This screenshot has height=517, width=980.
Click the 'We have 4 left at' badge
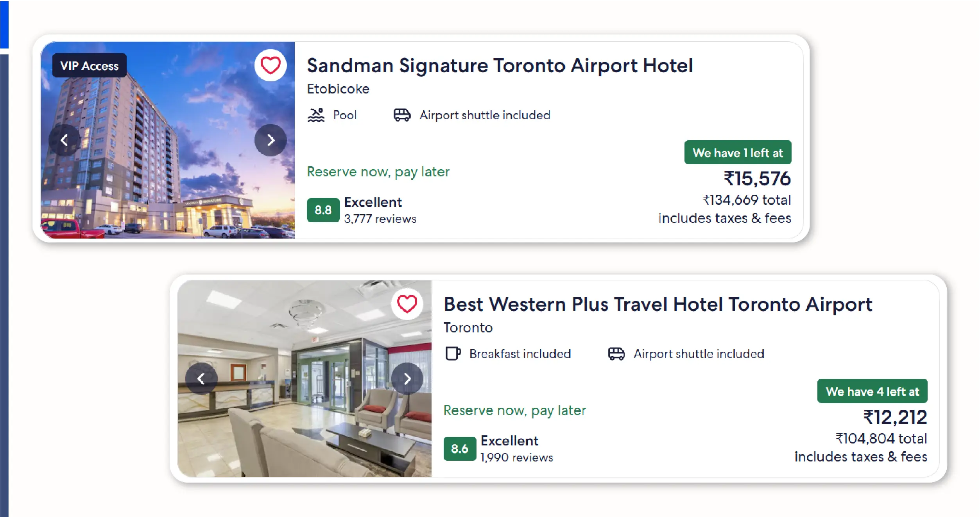point(872,391)
